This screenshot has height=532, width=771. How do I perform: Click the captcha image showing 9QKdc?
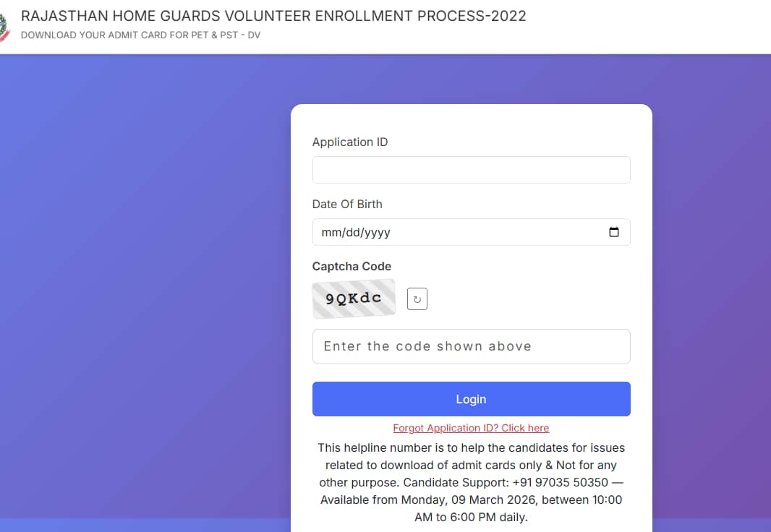click(354, 299)
